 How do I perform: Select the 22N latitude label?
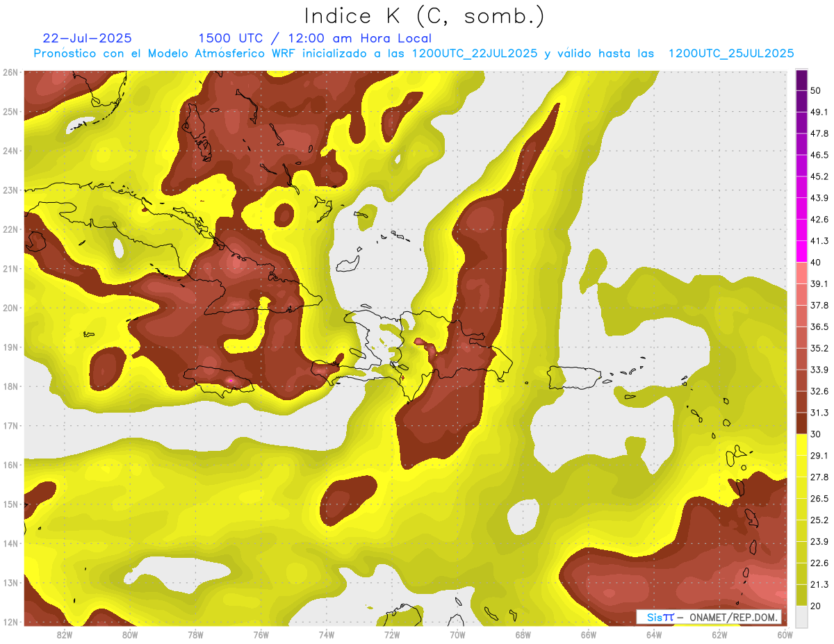click(x=10, y=229)
